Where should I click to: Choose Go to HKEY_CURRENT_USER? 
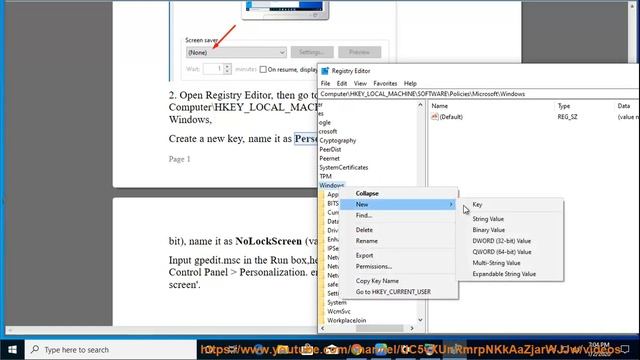tap(399, 292)
